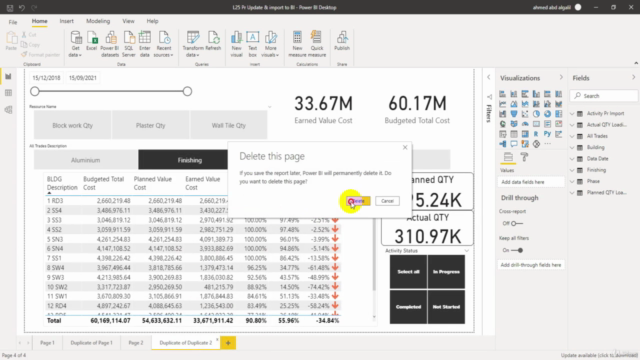Click Add data fields here well
Viewport: 640px width, 360px height.
[531, 182]
